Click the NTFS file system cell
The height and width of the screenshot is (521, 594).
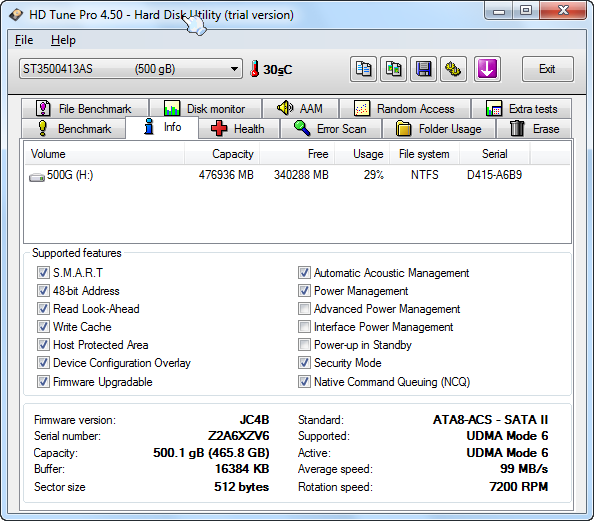coord(425,175)
